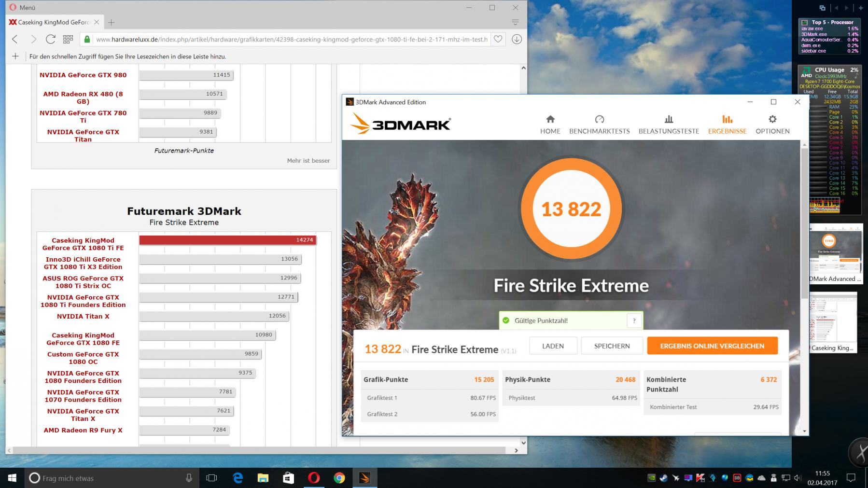
Task: Click LADEN button in 3DMark
Action: coord(553,346)
